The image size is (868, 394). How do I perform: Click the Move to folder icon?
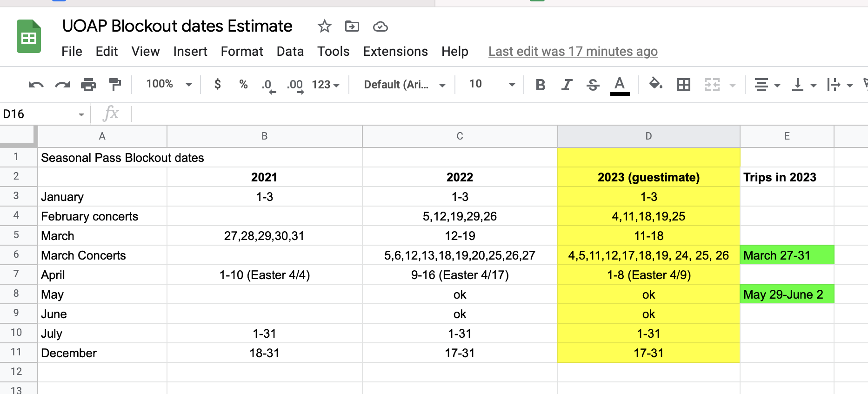tap(352, 27)
